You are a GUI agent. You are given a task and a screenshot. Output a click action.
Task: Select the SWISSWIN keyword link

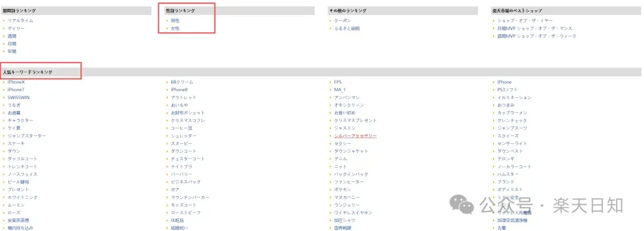[x=18, y=97]
